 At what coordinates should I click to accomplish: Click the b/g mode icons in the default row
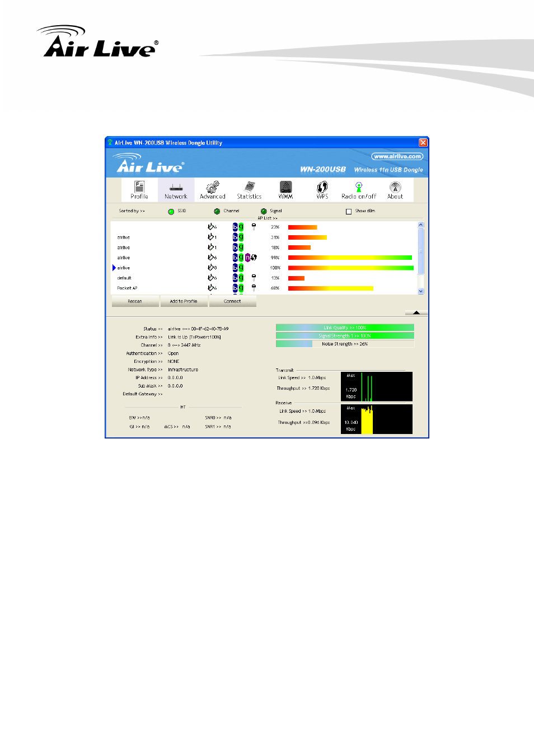click(238, 278)
